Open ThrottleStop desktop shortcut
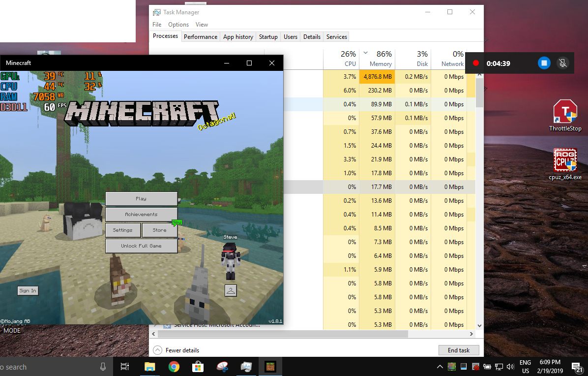Viewport: 588px width, 376px height. click(565, 116)
